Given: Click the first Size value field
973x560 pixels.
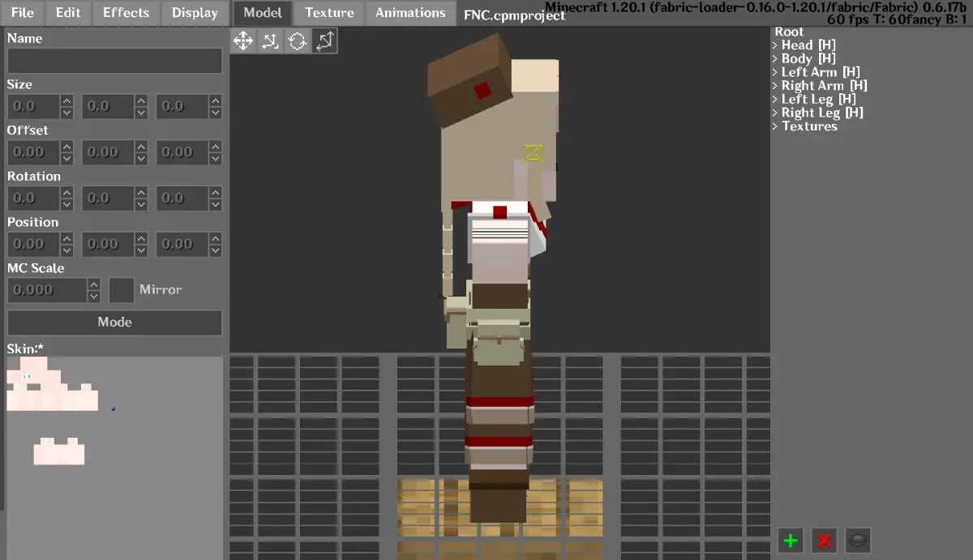Looking at the screenshot, I should pyautogui.click(x=33, y=106).
